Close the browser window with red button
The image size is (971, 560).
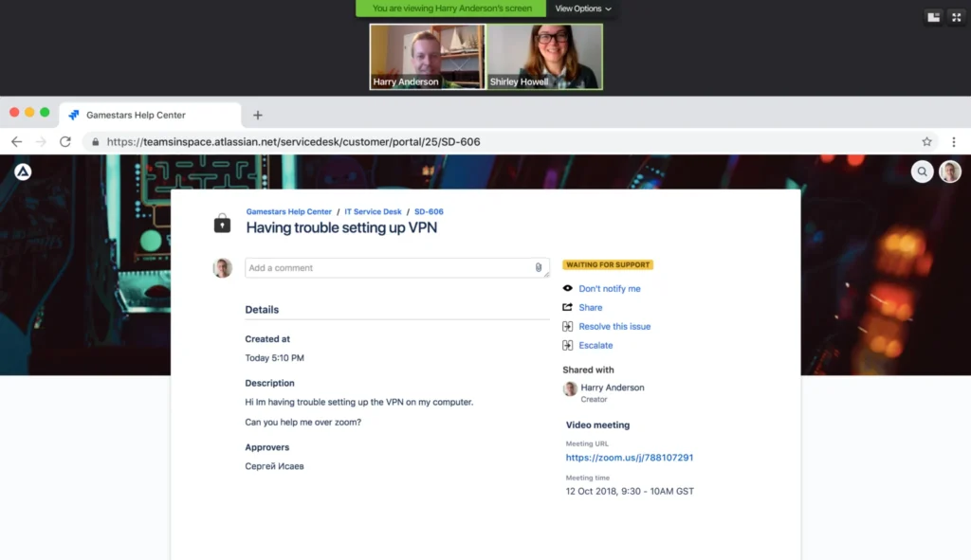click(14, 113)
